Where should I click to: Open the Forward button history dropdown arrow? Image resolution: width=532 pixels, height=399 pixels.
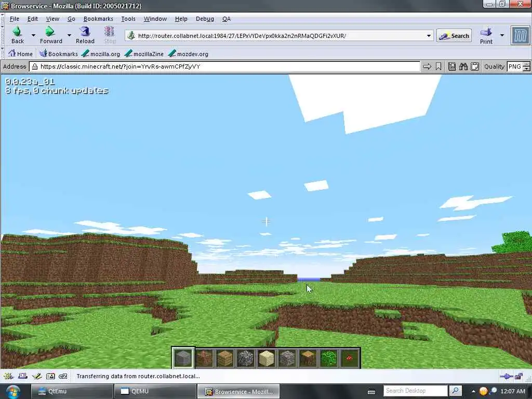coord(69,35)
